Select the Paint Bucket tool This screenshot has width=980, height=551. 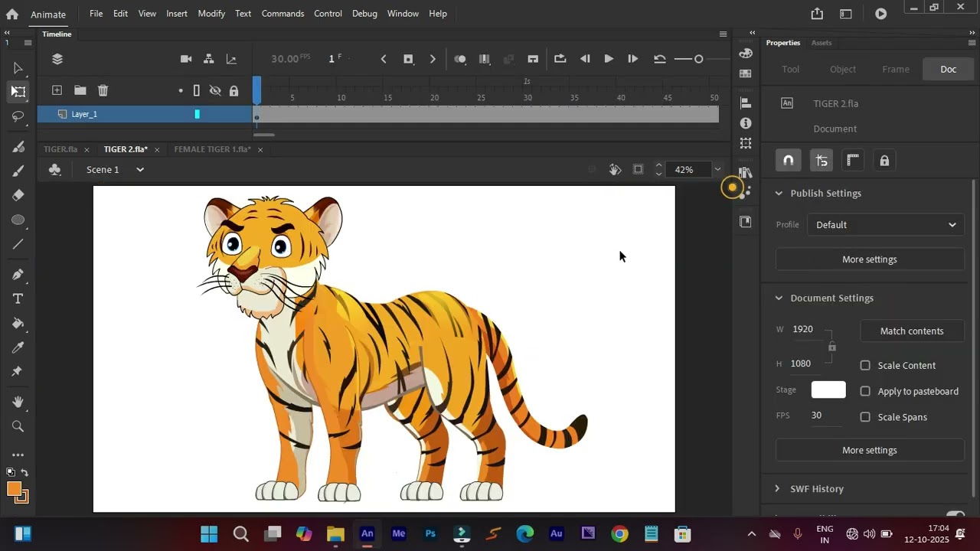(x=18, y=323)
